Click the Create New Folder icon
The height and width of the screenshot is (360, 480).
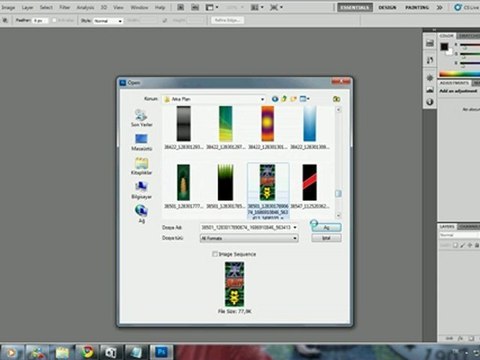click(293, 99)
